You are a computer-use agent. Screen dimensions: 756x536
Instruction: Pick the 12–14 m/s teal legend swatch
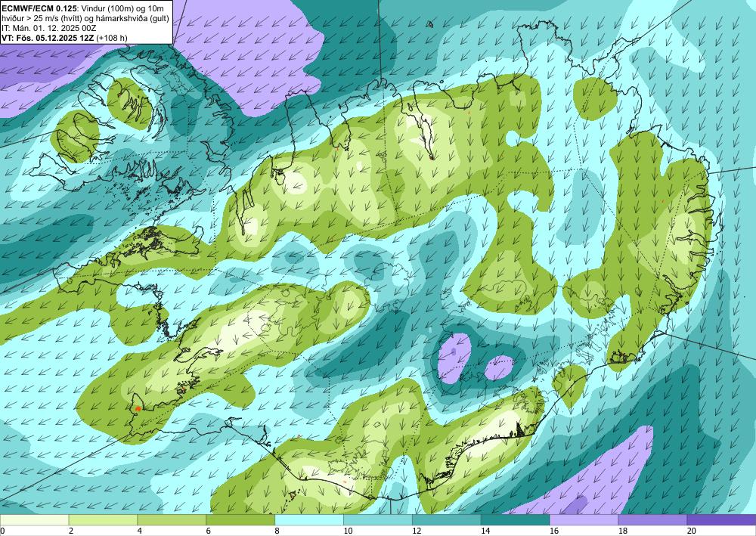click(x=447, y=519)
